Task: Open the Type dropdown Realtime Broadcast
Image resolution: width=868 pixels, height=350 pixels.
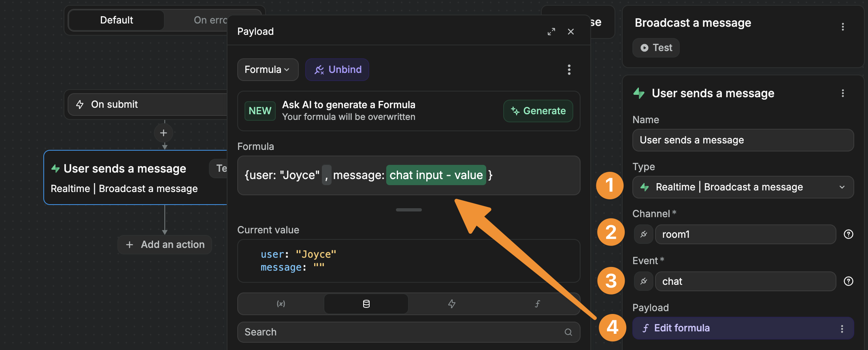Action: coord(743,187)
